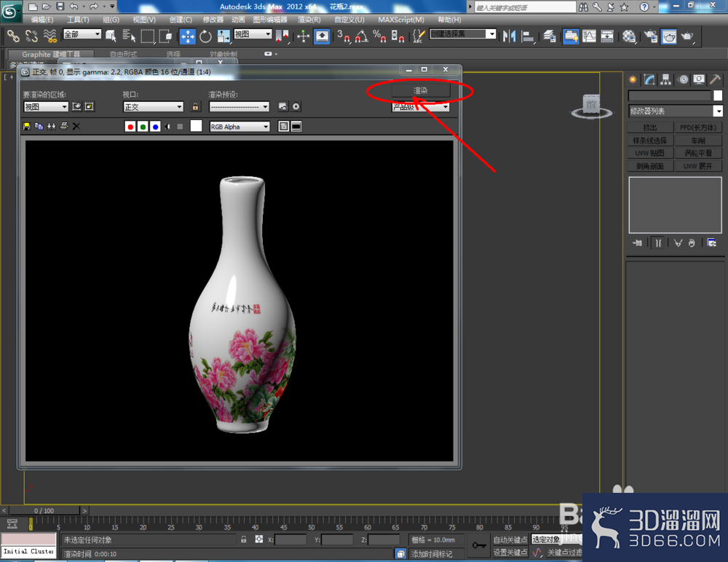Viewport: 728px width, 562px height.
Task: Click the Render Production teapot icon
Action: point(687,36)
